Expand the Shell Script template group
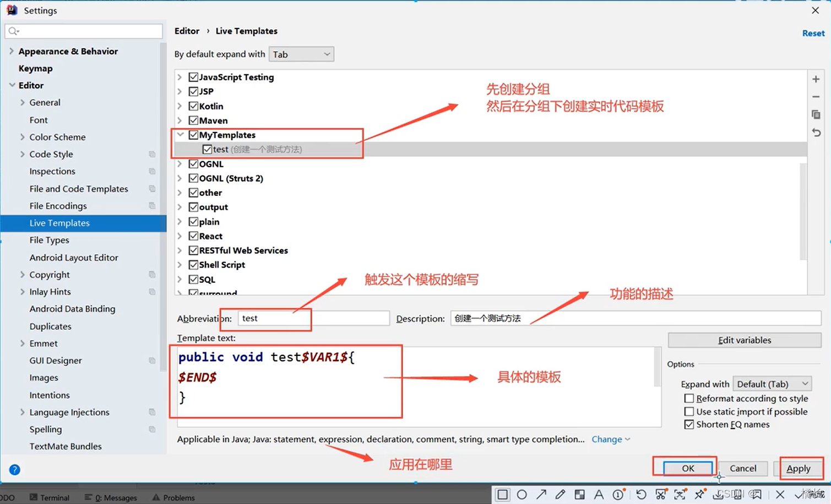 pos(180,265)
